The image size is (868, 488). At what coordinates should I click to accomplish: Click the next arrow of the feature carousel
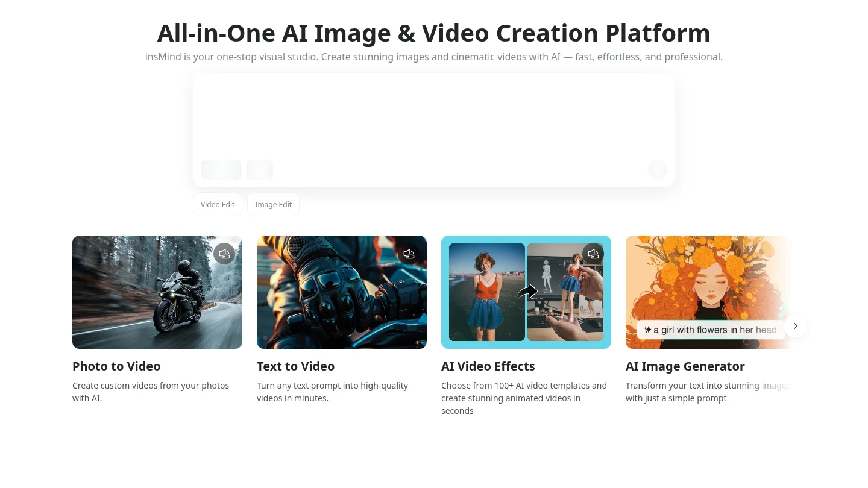[796, 326]
